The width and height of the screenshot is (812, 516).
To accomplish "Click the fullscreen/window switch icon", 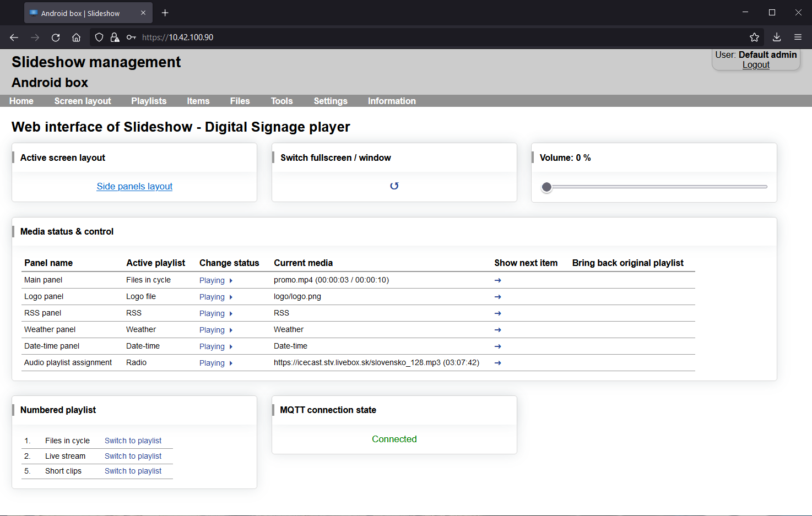I will pyautogui.click(x=394, y=186).
